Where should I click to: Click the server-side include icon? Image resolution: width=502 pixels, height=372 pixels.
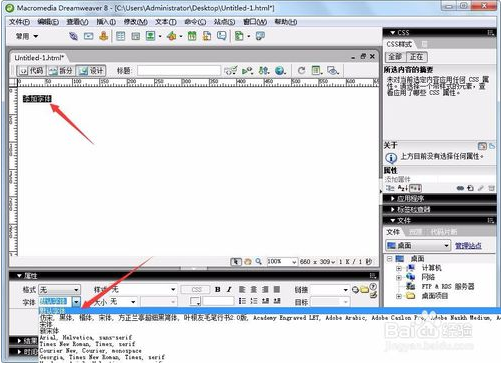[x=207, y=36]
